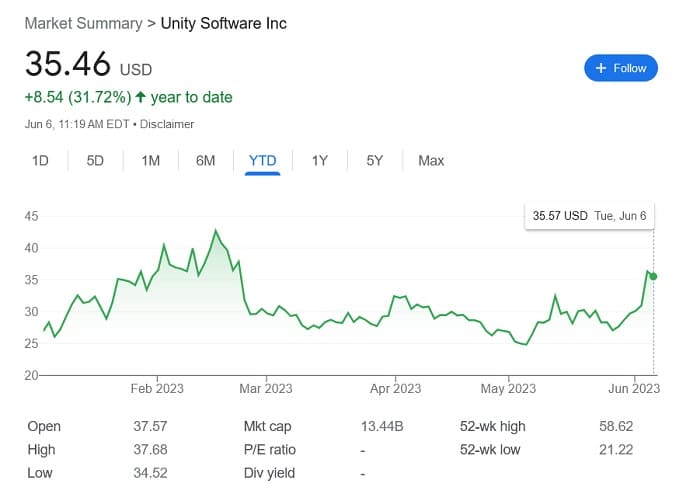Screen dimensions: 700x501
Task: Click the May 2023 axis label
Action: click(508, 388)
